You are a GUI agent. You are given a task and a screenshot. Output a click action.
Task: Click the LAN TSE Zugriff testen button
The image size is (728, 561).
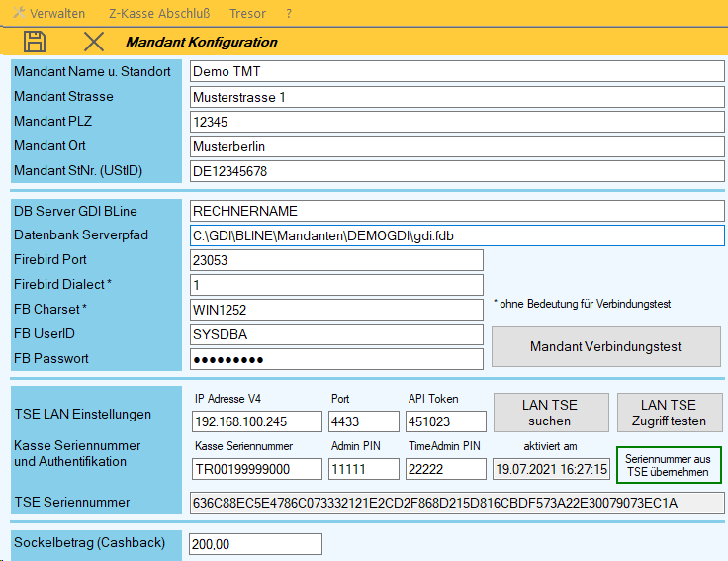pos(669,413)
